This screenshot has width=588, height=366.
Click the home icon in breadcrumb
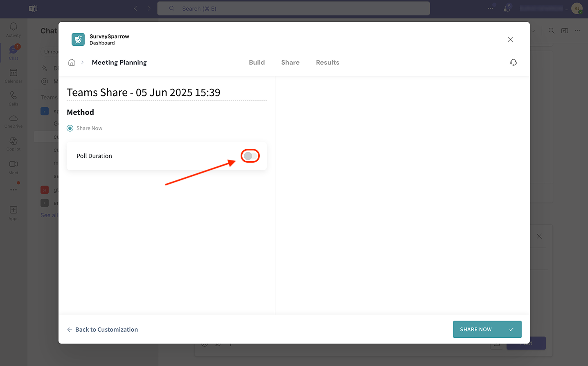coord(72,63)
